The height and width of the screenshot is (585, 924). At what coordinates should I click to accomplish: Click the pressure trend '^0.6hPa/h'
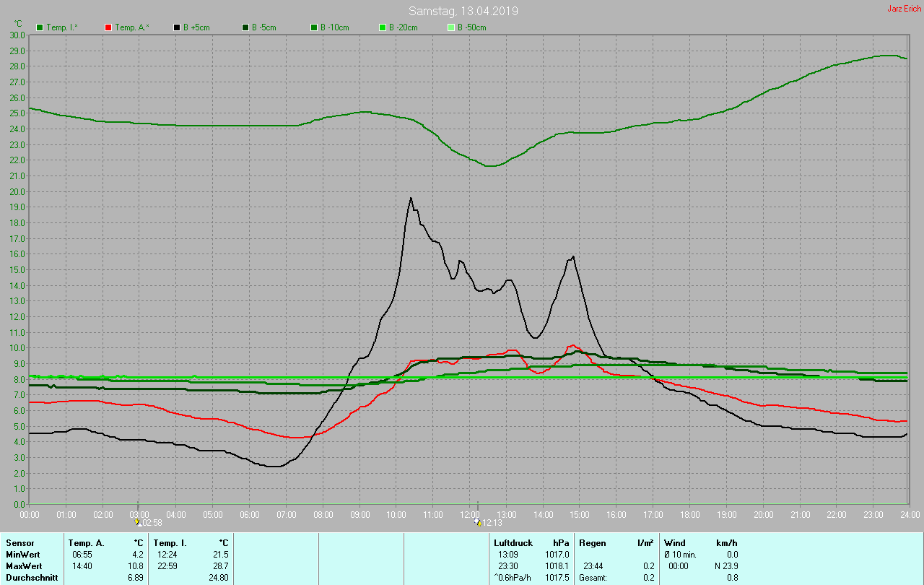point(513,577)
